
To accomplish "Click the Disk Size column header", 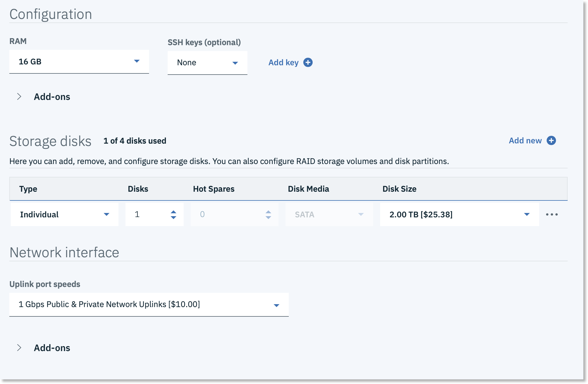I will (x=399, y=189).
